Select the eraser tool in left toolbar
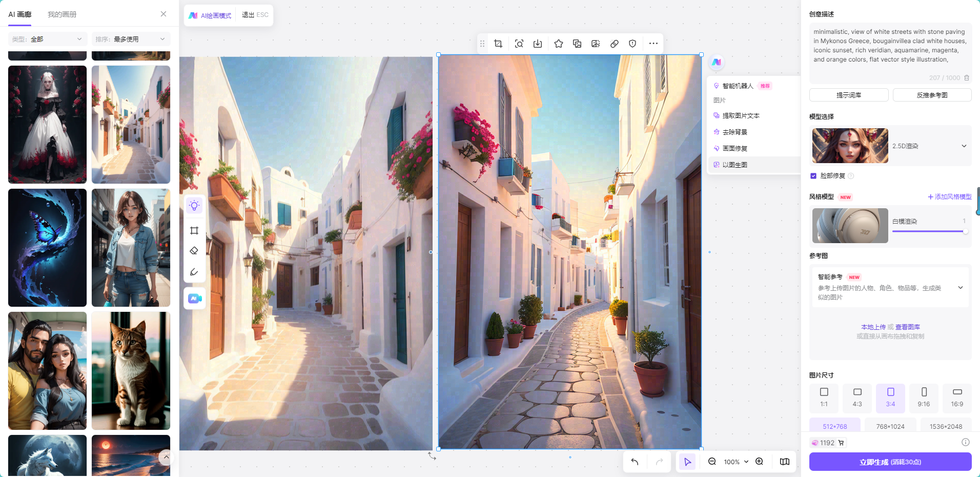The image size is (980, 477). [194, 251]
